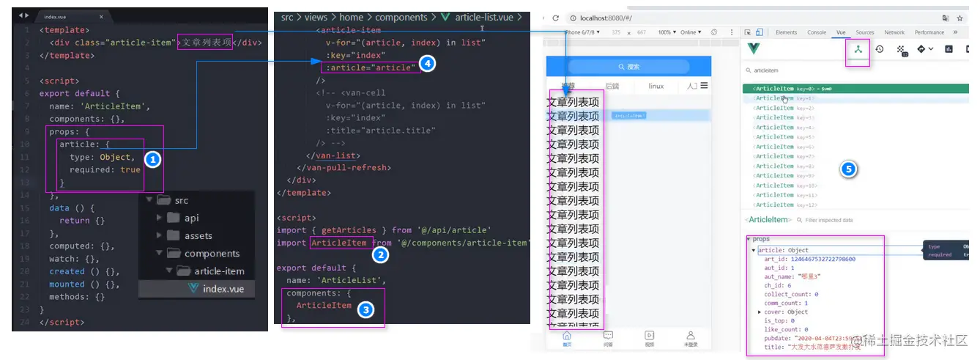Reload the localhost page in the browser
Screen dimensions: 980x360
tap(556, 18)
